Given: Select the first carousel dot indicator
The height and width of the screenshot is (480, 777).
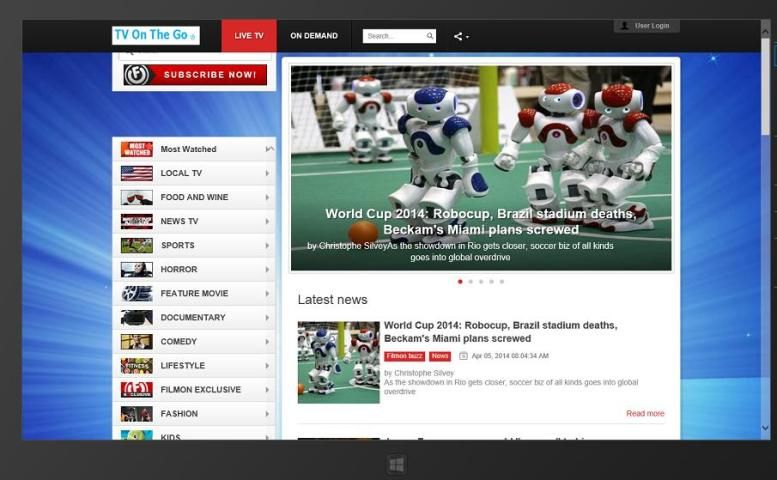Looking at the screenshot, I should click(460, 282).
